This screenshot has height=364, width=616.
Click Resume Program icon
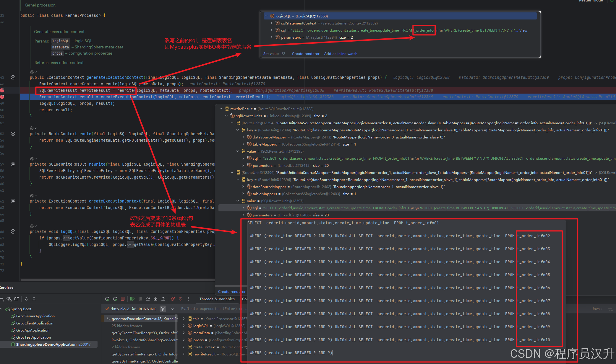[132, 299]
